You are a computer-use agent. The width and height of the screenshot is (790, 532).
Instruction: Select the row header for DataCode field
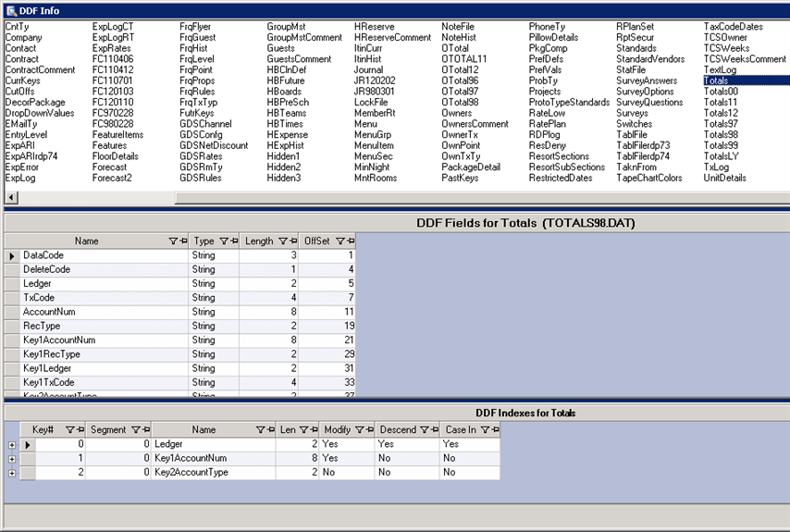[x=12, y=255]
